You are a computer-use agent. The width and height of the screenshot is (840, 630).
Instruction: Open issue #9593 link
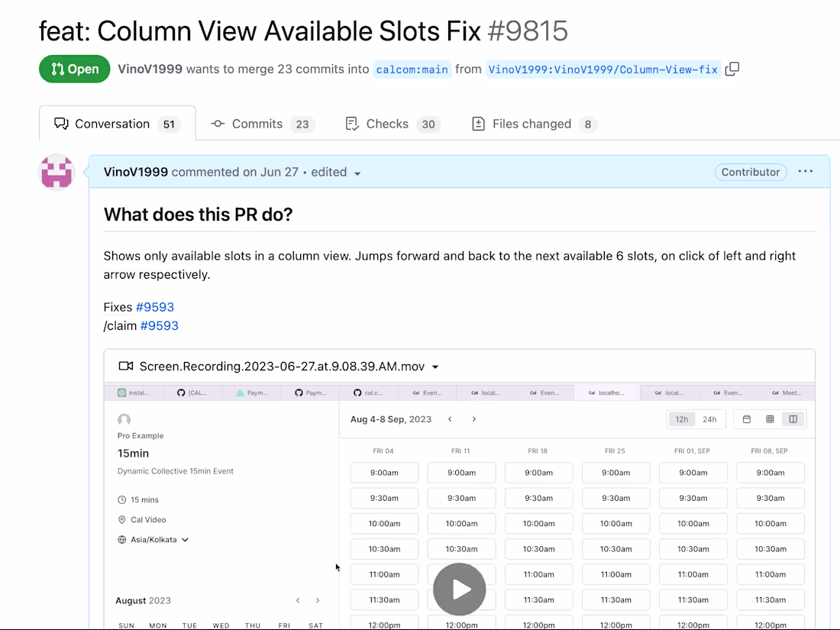[x=155, y=307]
